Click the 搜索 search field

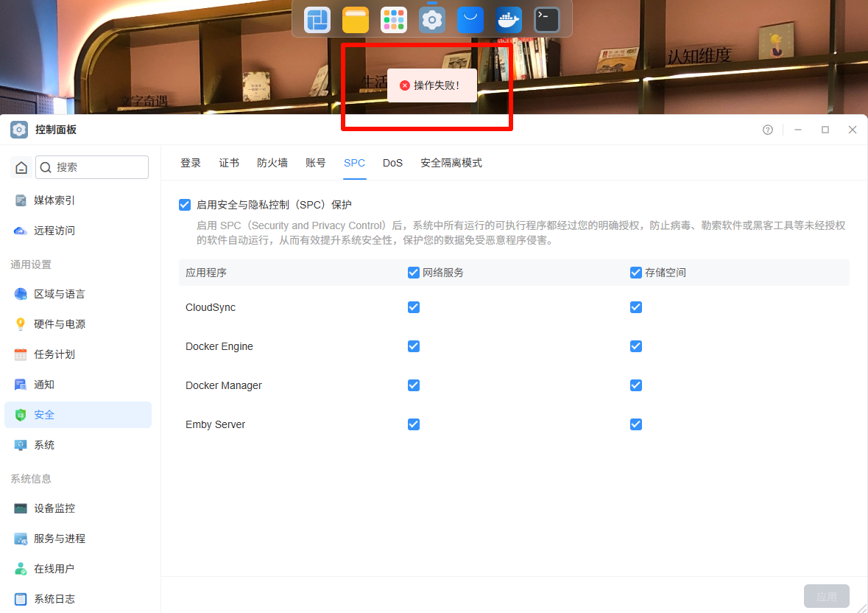[x=92, y=167]
